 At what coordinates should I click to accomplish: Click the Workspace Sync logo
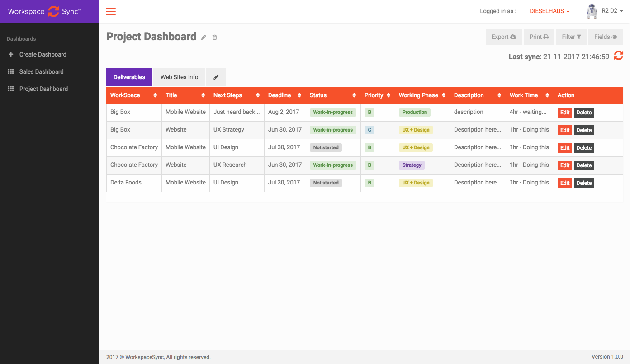(x=44, y=11)
